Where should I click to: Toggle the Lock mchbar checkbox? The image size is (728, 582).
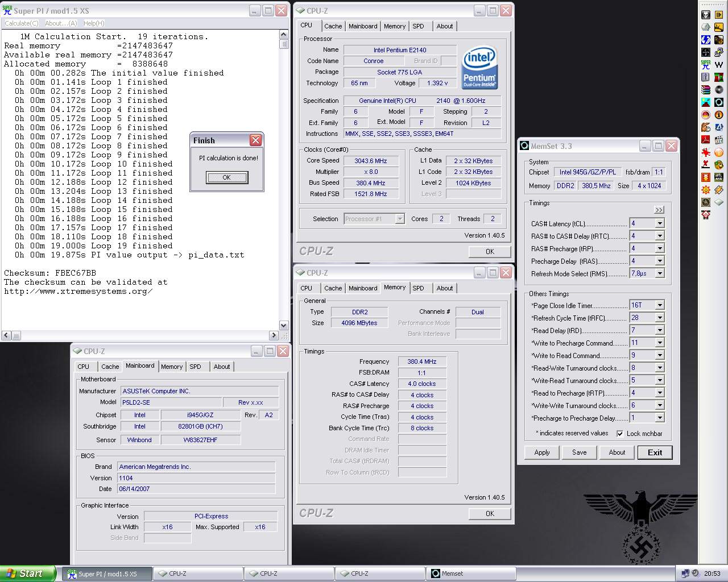(x=620, y=434)
